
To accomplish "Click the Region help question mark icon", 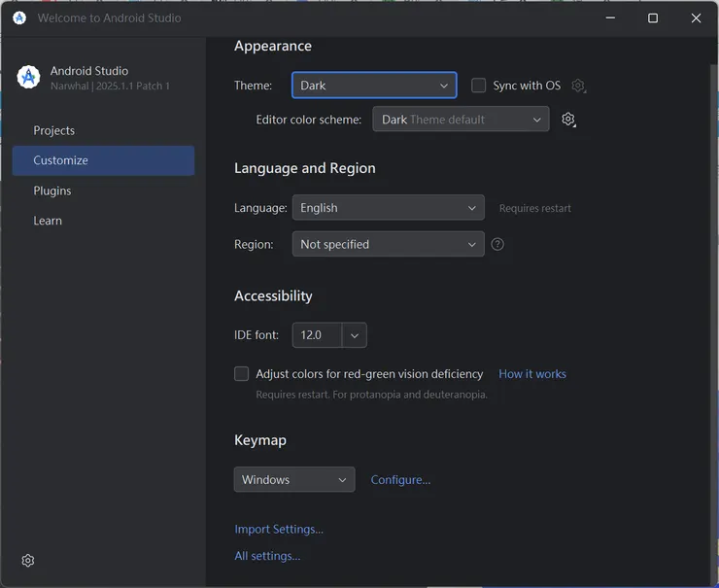I will click(497, 244).
